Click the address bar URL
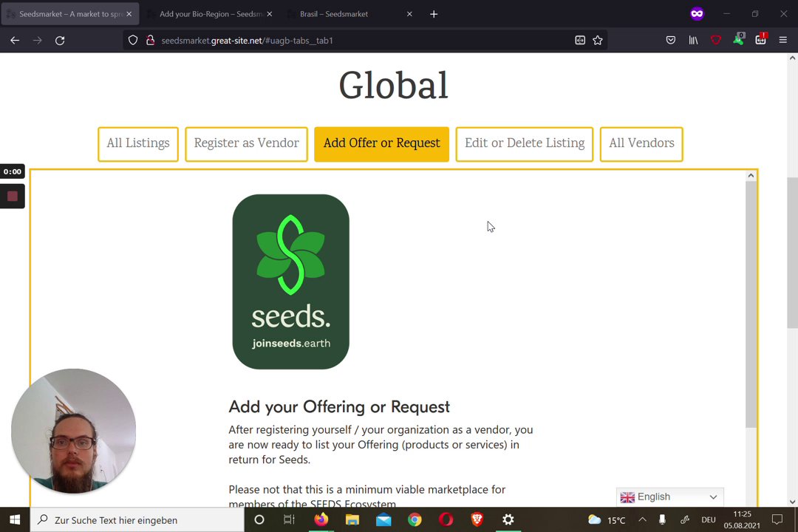Screen dimensions: 798x532 click(247, 40)
